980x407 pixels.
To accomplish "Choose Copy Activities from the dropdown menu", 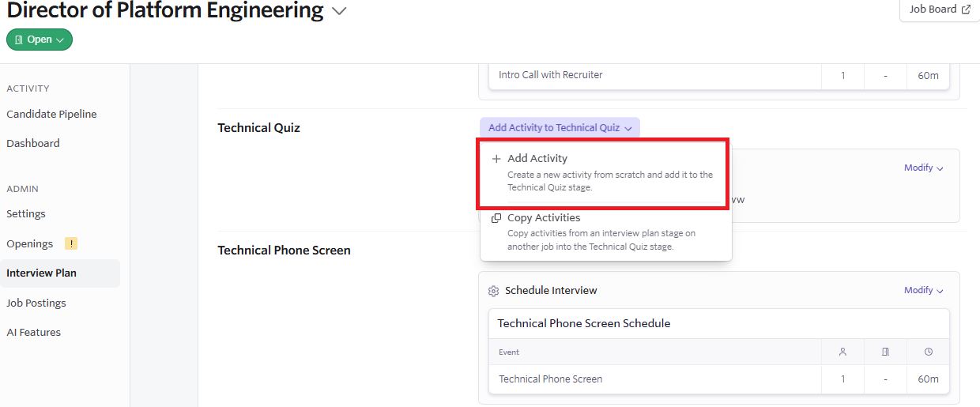I will point(605,232).
